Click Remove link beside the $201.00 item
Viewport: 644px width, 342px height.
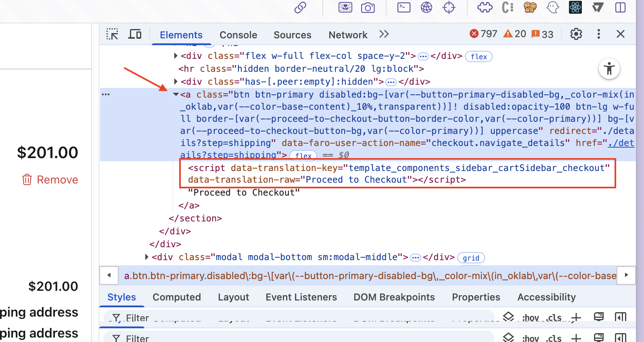pos(50,180)
